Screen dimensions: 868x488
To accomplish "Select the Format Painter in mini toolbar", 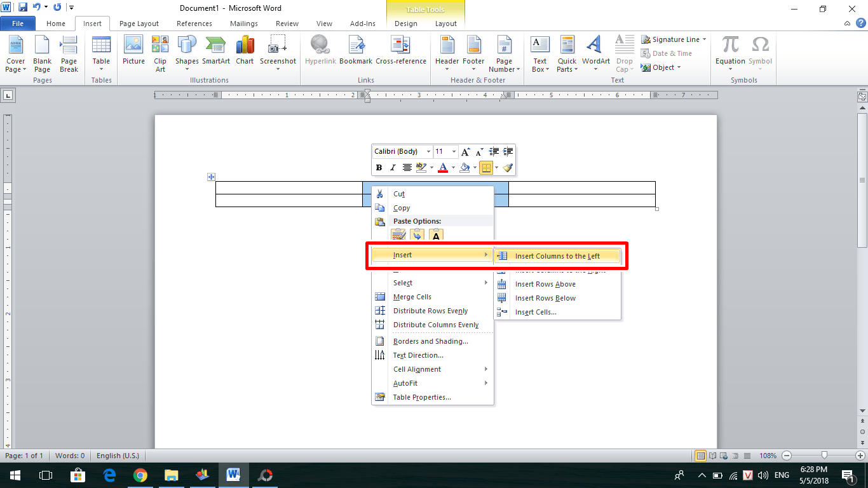I will [x=507, y=168].
